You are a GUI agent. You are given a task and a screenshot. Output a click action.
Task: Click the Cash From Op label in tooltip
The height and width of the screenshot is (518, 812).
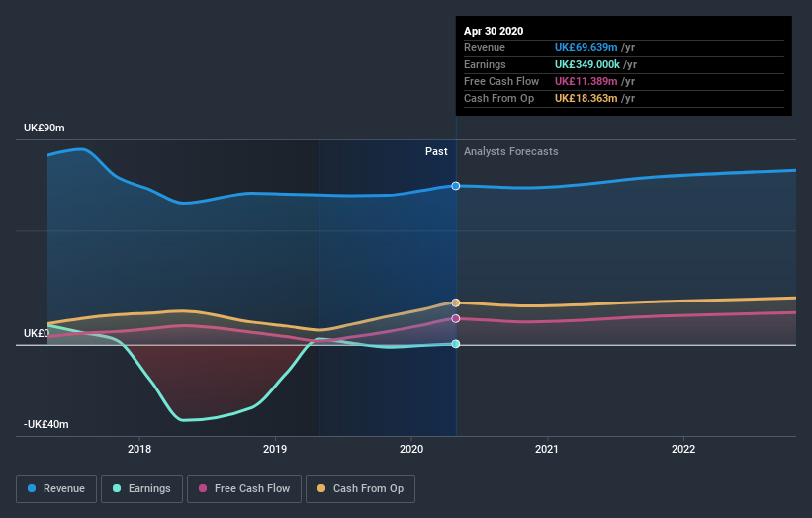tap(498, 98)
